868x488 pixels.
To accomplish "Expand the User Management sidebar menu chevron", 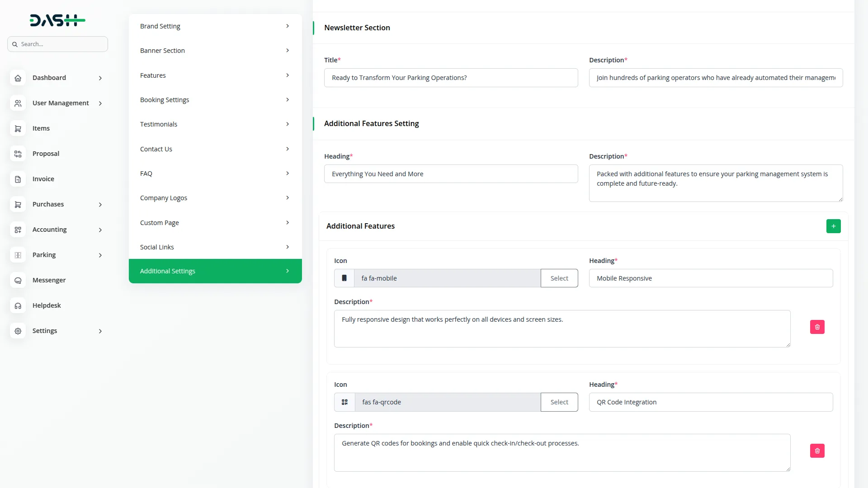I will (x=100, y=103).
